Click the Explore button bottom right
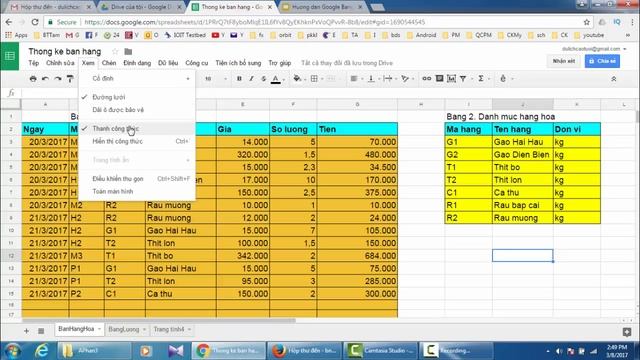Viewport: 640px width, 360px height. coord(627,332)
